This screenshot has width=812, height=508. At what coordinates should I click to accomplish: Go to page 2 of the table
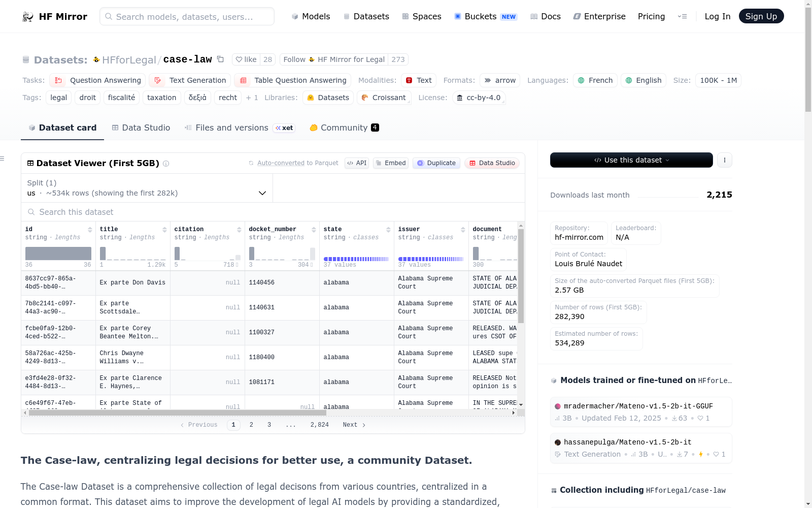click(251, 425)
